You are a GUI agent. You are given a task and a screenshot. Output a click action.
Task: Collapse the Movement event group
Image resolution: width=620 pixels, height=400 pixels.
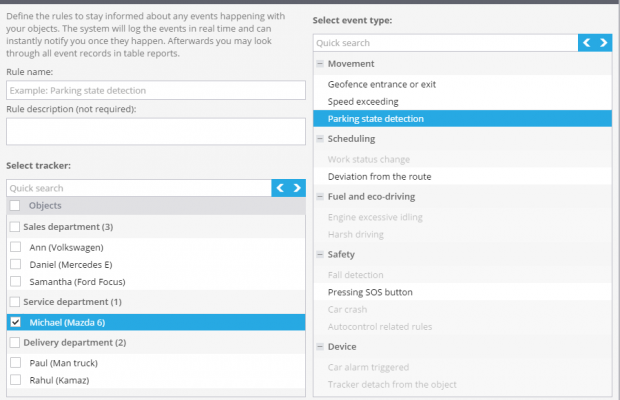pyautogui.click(x=320, y=64)
